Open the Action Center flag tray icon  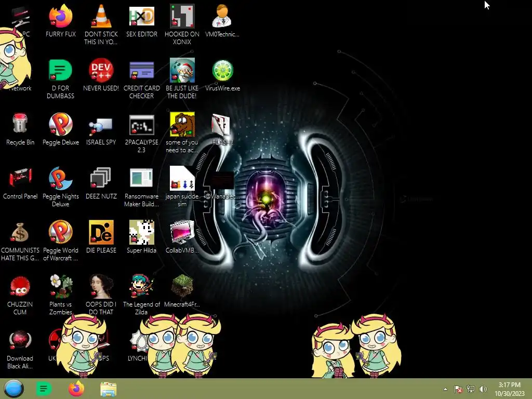click(458, 389)
